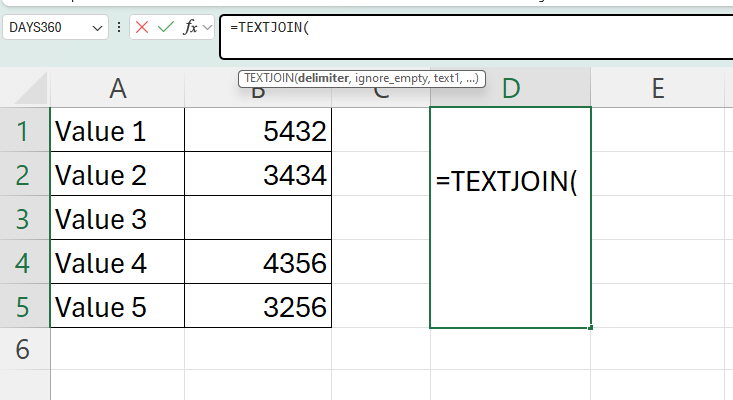The width and height of the screenshot is (733, 400).
Task: Click the Enter checkmark icon in formula bar
Action: 166,28
